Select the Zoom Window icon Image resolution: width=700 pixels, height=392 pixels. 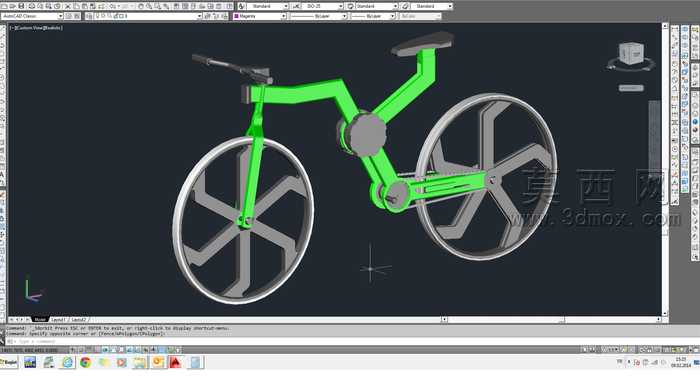click(x=157, y=6)
